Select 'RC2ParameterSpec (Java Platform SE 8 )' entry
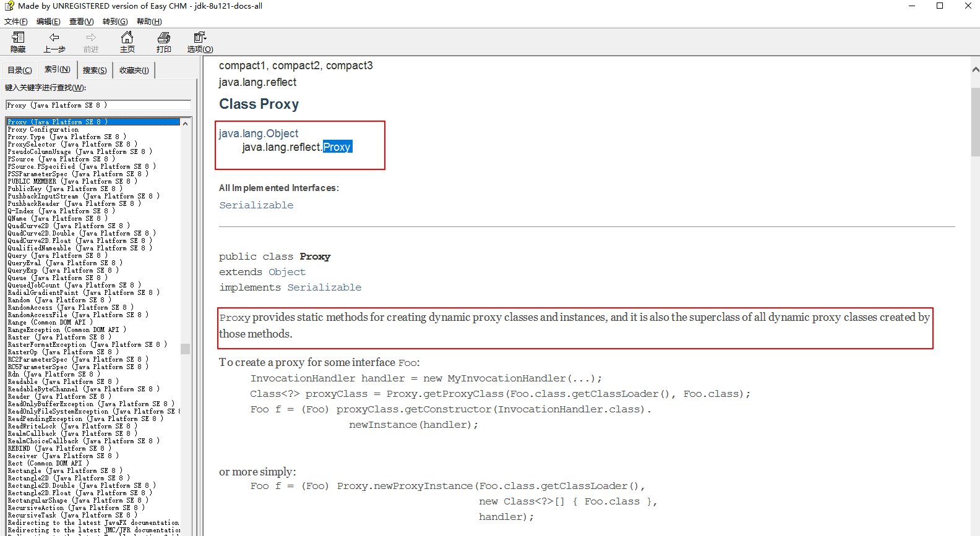980x536 pixels. pyautogui.click(x=77, y=359)
